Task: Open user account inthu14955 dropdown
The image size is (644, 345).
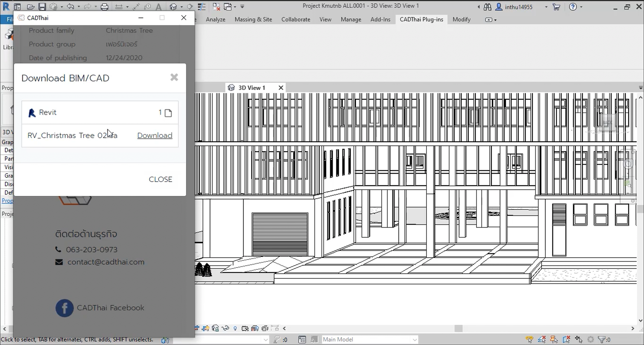Action: point(546,7)
